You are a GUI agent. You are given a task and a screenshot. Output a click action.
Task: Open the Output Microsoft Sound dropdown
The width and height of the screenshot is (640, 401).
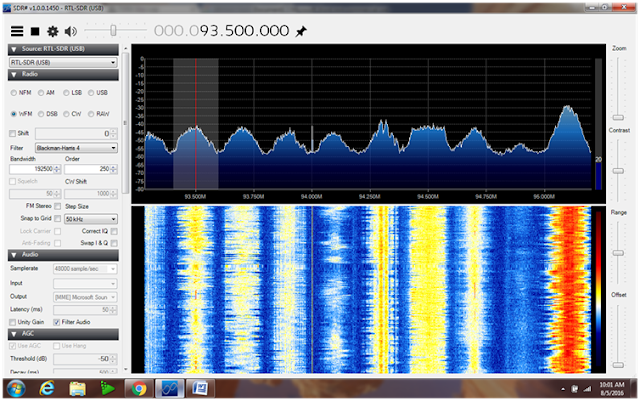pos(85,297)
